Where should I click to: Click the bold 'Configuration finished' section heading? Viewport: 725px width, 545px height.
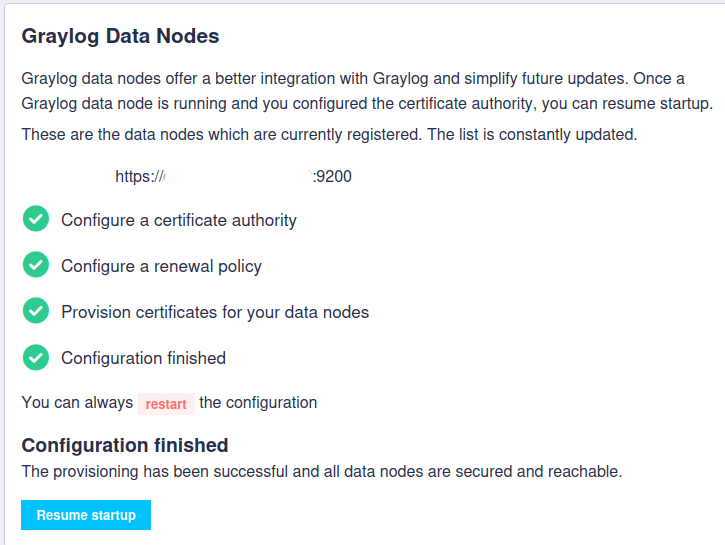pos(125,445)
